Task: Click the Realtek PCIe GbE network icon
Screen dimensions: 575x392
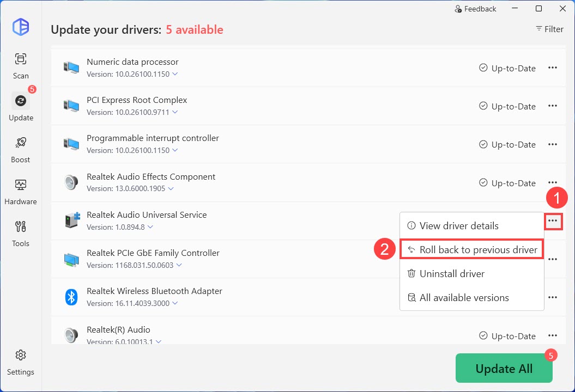Action: tap(71, 259)
